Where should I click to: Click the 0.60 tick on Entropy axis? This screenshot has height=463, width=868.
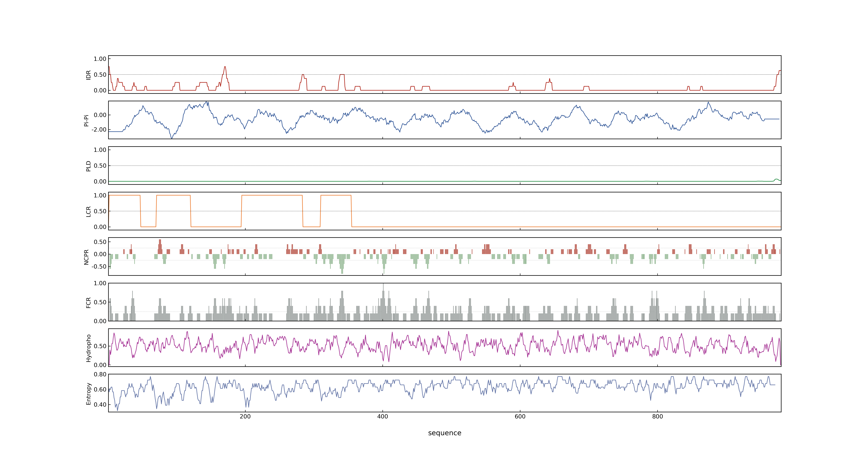pos(100,390)
